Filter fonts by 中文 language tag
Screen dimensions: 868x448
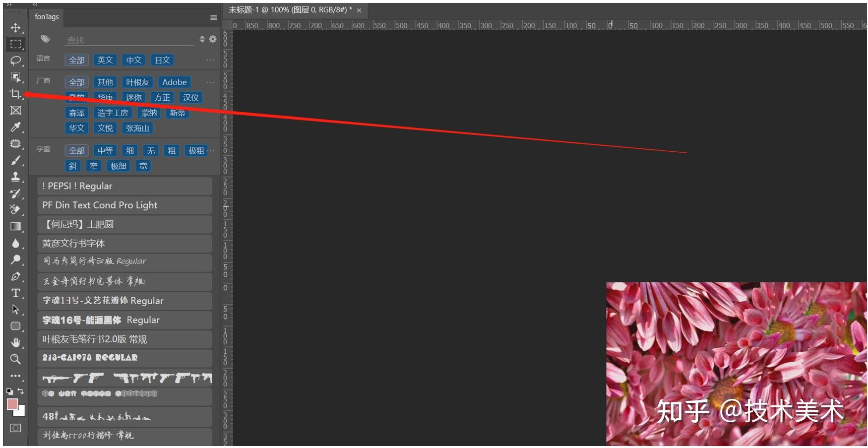[133, 60]
